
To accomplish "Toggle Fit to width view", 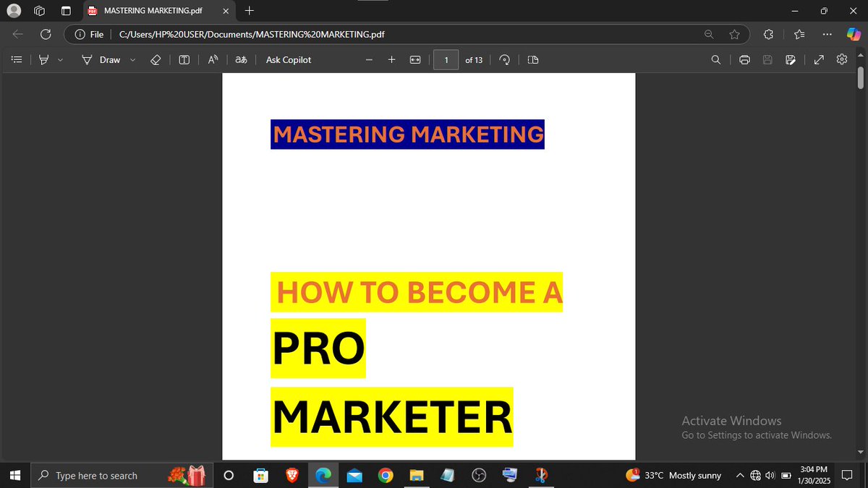I will point(415,60).
